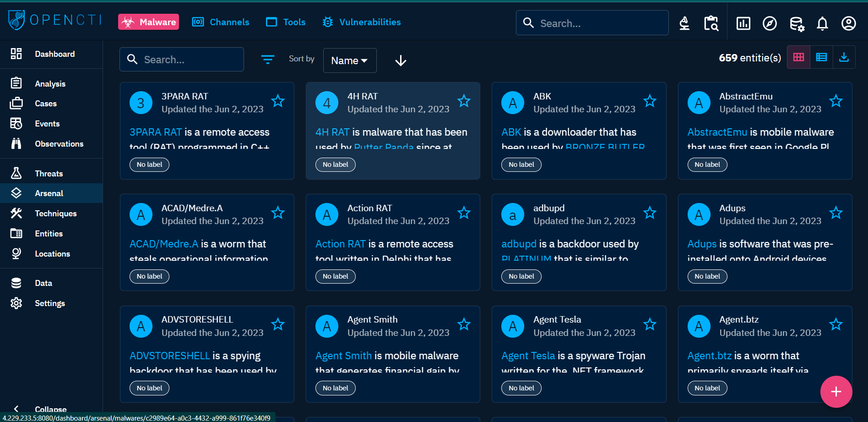
Task: Open the ACAD/Medre.A card avatar
Action: (141, 214)
